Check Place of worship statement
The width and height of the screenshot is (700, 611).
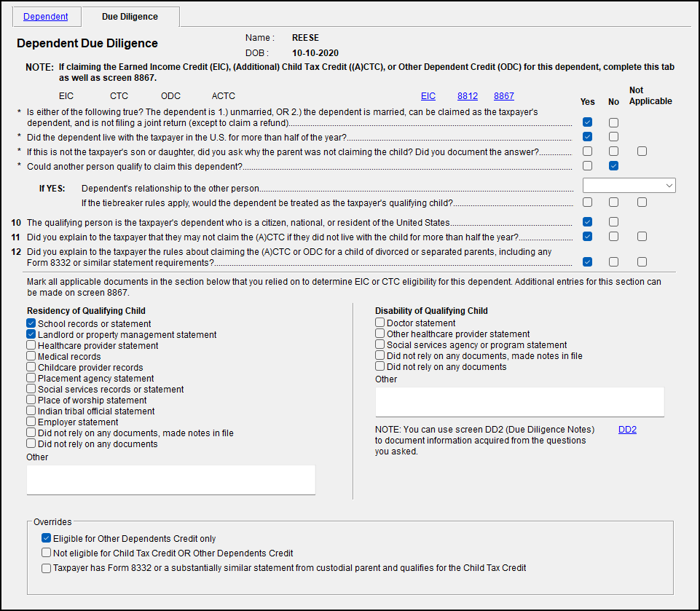[31, 400]
